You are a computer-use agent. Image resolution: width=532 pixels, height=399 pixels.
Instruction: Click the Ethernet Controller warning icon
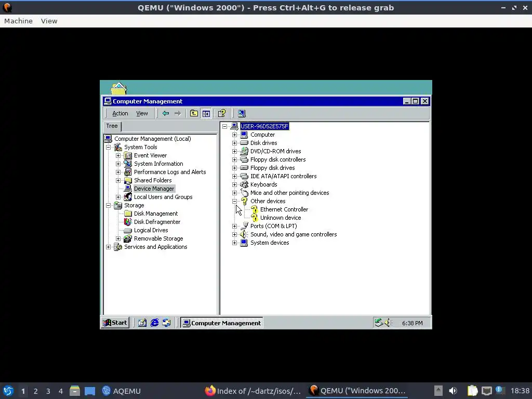[255, 210]
